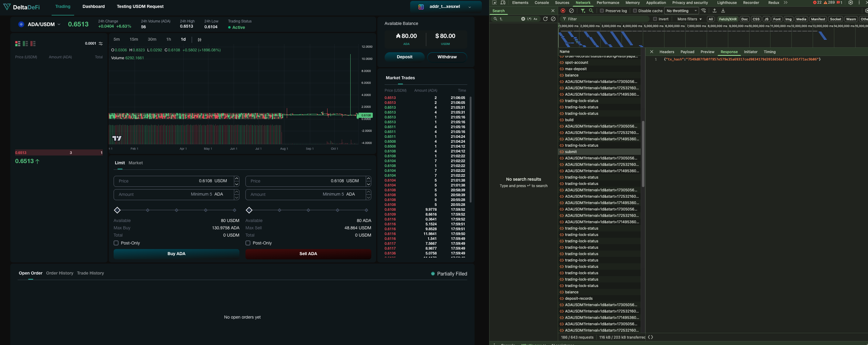Check the Disable cache option
The image size is (868, 345).
click(635, 11)
